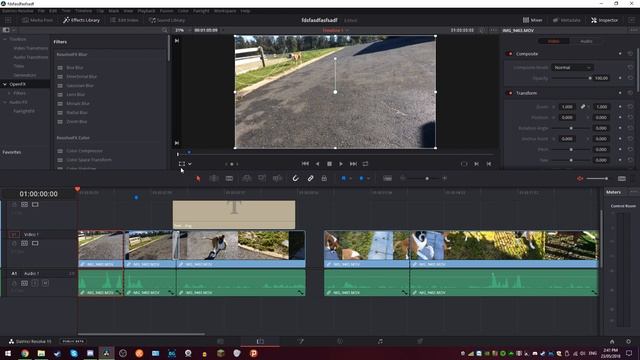Select Video Transitions in Toolbox

tap(31, 48)
